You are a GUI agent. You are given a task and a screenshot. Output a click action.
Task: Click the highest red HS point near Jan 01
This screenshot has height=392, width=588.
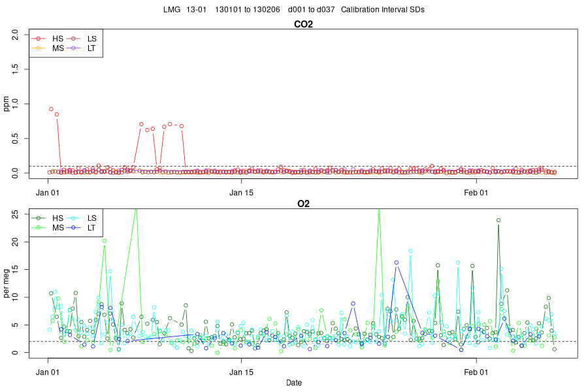tap(51, 109)
